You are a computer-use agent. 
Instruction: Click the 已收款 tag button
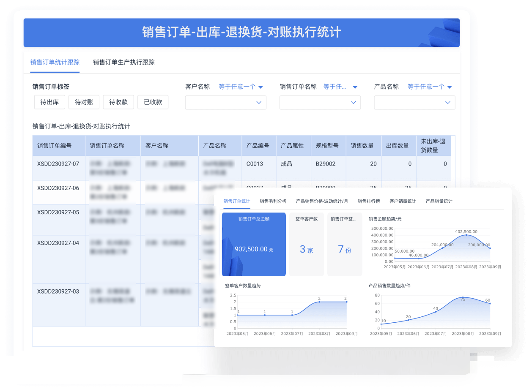[153, 102]
